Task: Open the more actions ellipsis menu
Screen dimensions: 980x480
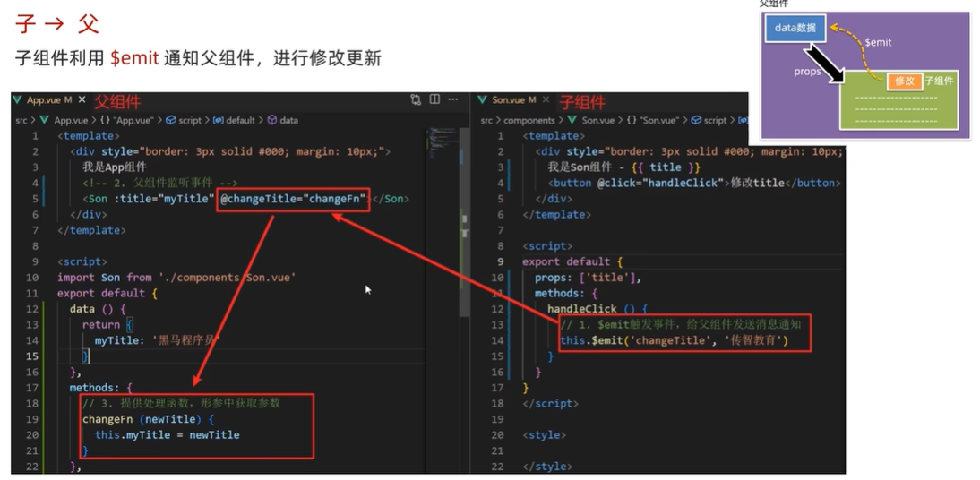Action: point(453,99)
